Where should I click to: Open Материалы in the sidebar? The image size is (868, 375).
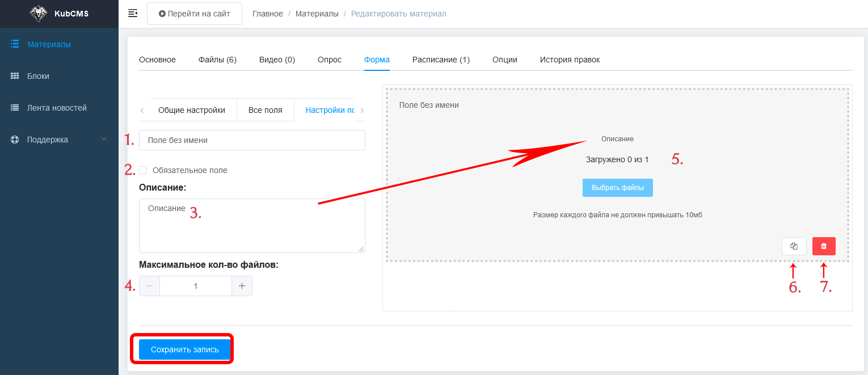tap(59, 44)
